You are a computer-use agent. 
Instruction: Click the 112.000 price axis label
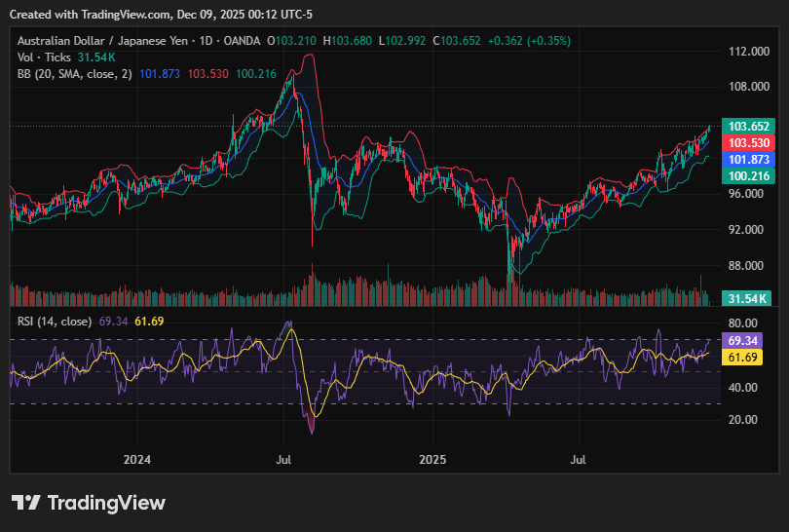(x=749, y=51)
